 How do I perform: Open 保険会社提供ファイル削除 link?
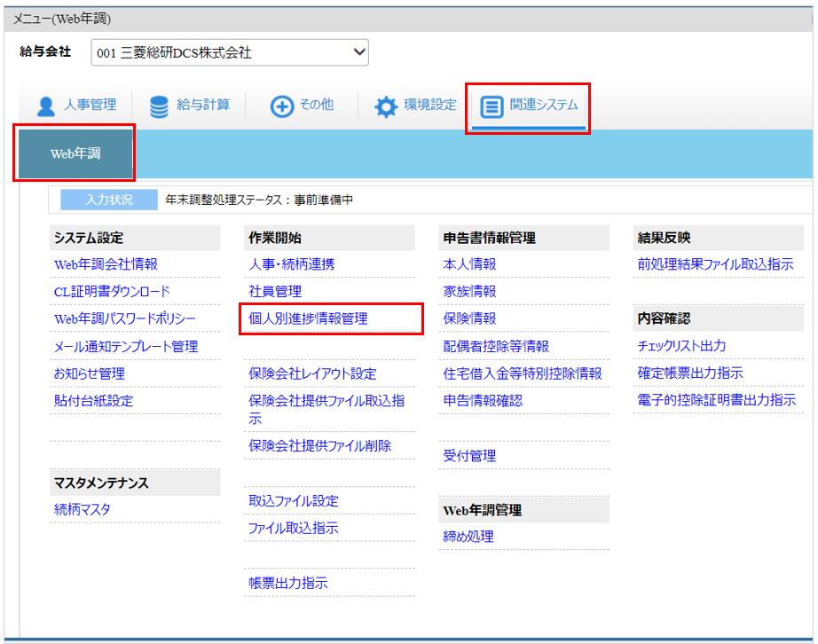(319, 445)
